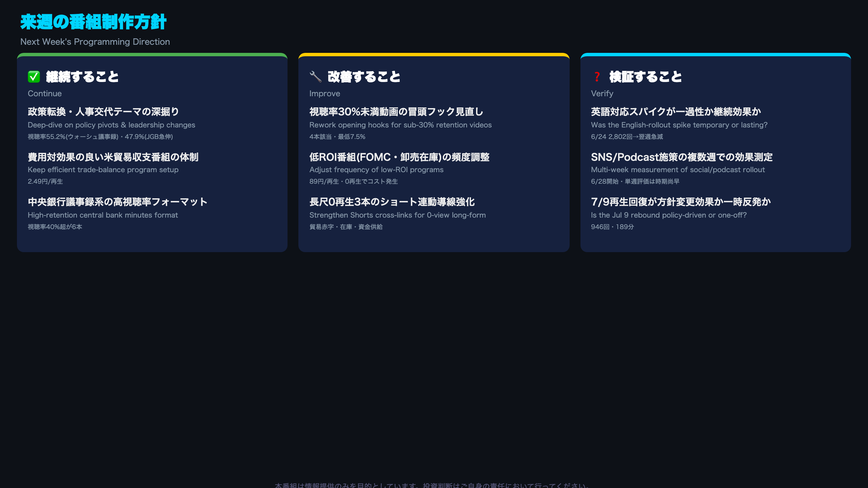Screen dimensions: 868x488
Task: Click the subtitle Next Week's Programming Direction
Action: click(x=95, y=42)
